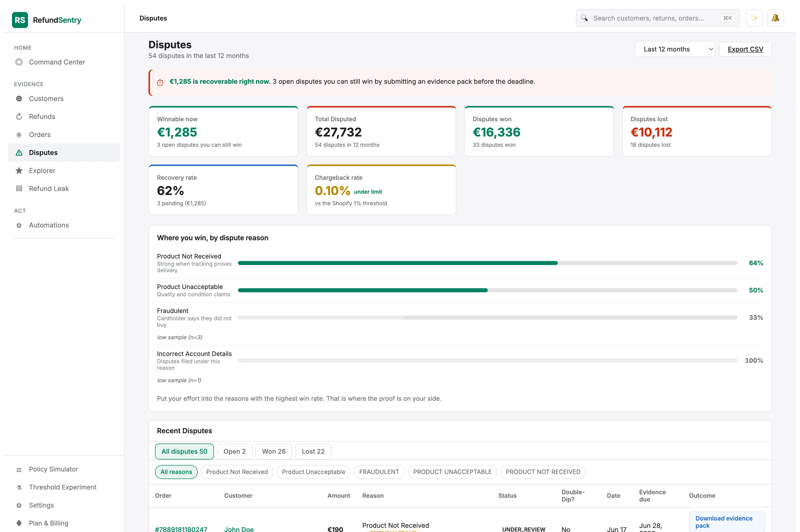
Task: Click the Double-Dip? column header
Action: click(x=573, y=496)
